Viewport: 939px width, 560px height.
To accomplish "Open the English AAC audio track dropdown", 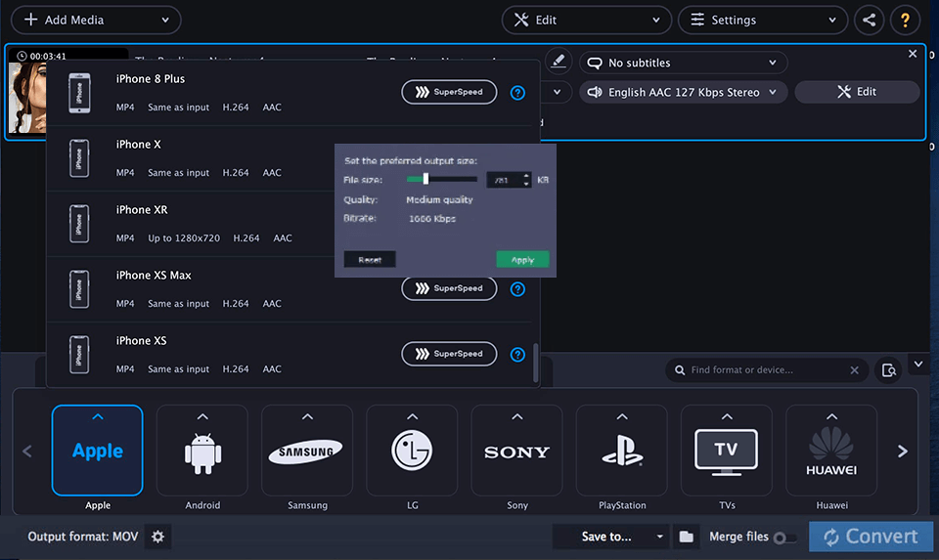I will click(x=684, y=92).
